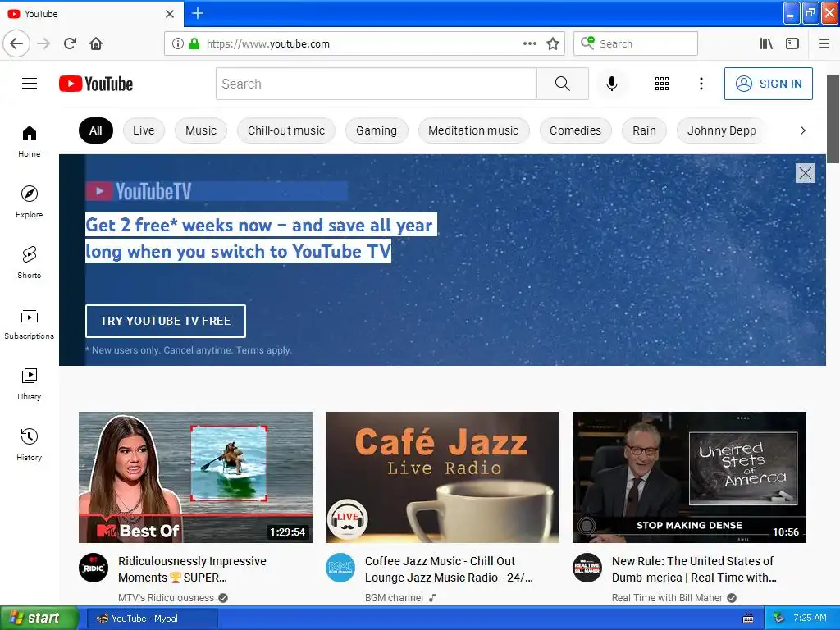Viewport: 840px width, 630px height.
Task: Open the Windows Start menu
Action: pos(39,618)
